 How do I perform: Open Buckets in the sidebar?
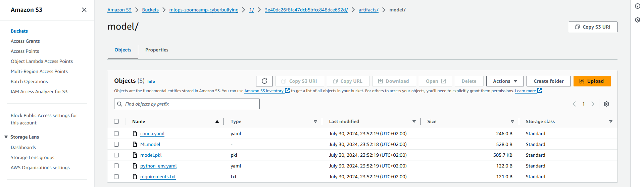[19, 31]
